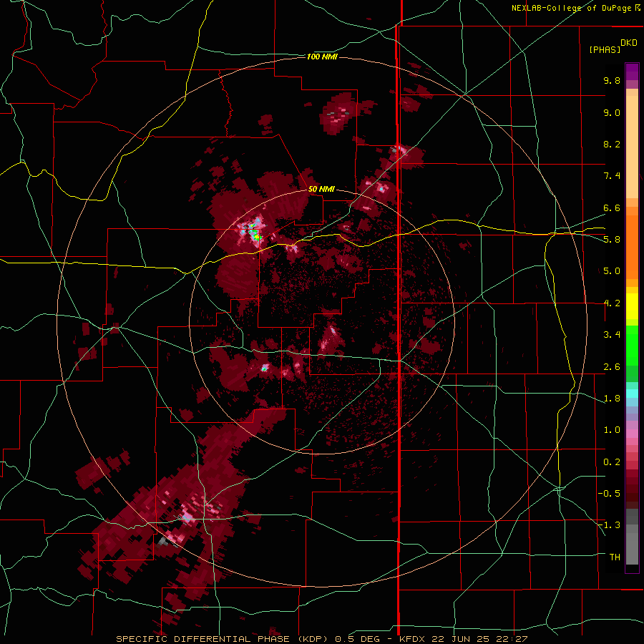The image size is (644, 644).
Task: Click the -1.3 value on the scale
Action: tap(609, 525)
